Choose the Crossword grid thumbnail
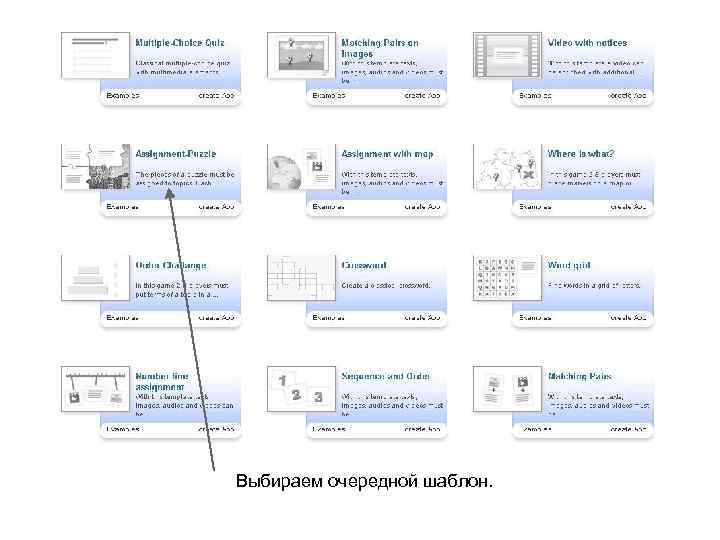This screenshot has width=720, height=540. 301,278
